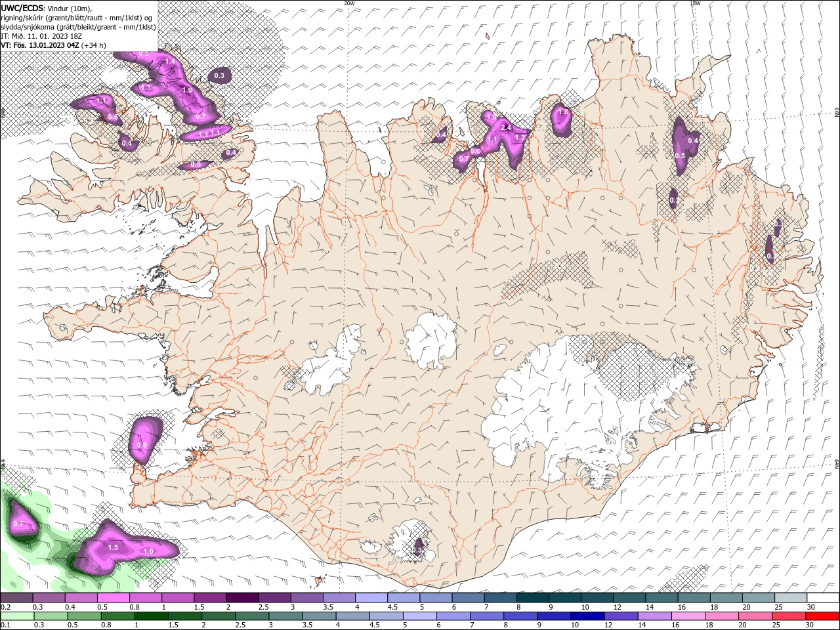Screen dimensions: 840x630
Task: Click lower legend swatch between 0.1 and 0.3
Action: [16, 616]
